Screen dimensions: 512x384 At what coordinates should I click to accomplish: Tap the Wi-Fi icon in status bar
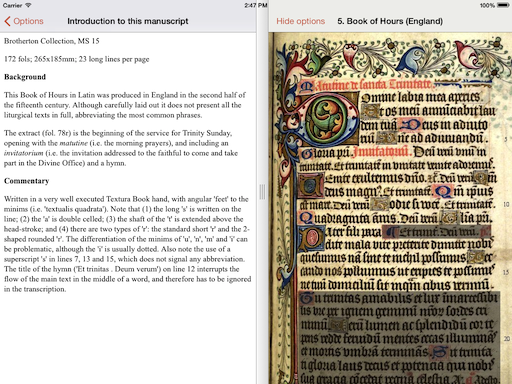[x=28, y=5]
